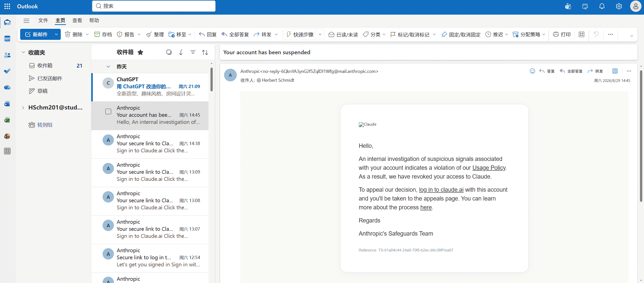
Task: Open the Report (报告) dropdown arrow
Action: click(x=139, y=34)
